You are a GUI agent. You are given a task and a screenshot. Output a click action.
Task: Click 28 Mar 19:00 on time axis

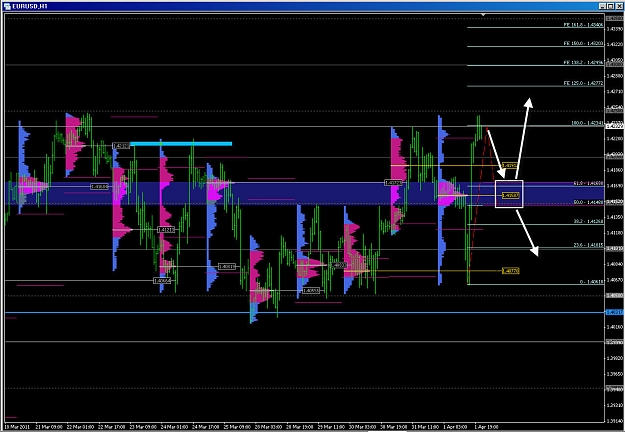tap(300, 427)
